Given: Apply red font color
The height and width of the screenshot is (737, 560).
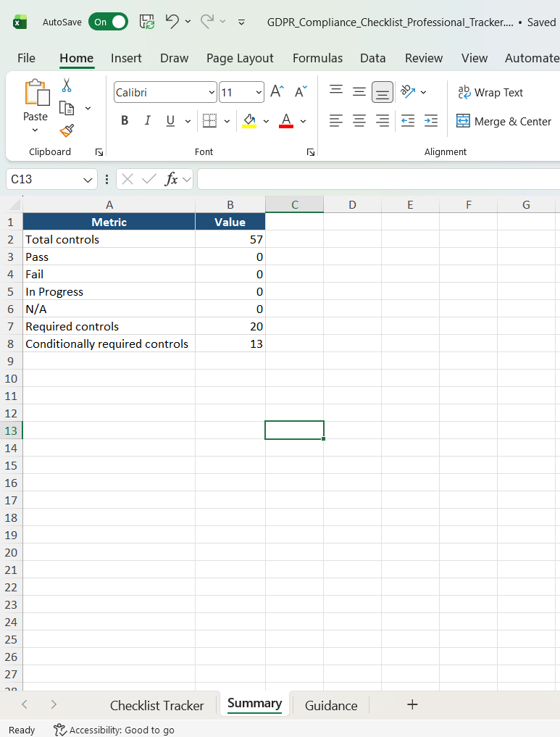Looking at the screenshot, I should pyautogui.click(x=286, y=121).
